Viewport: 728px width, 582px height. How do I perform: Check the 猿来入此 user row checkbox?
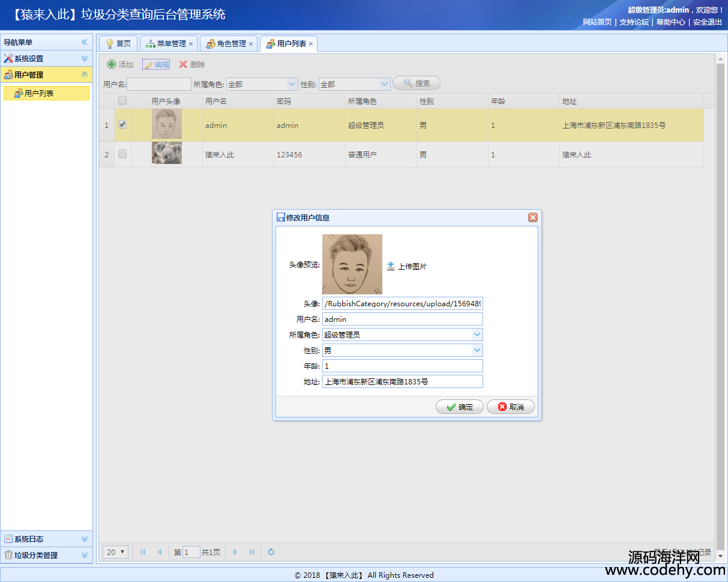[x=122, y=154]
